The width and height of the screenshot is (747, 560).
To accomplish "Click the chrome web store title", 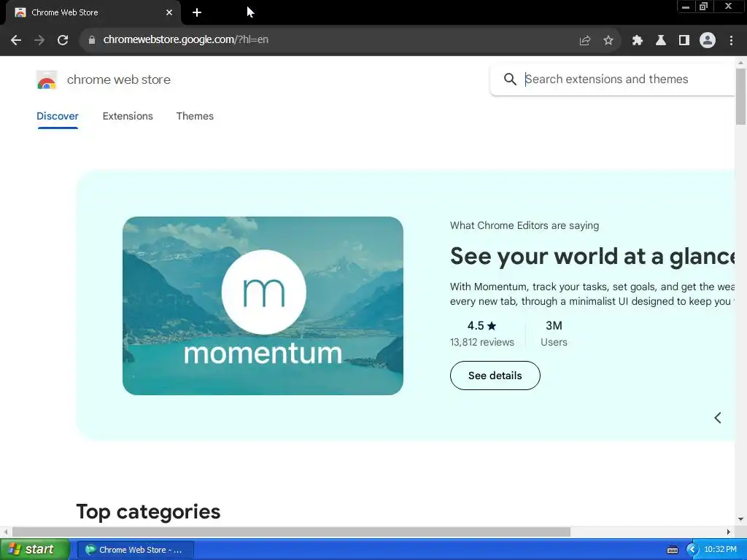I will 119,79.
